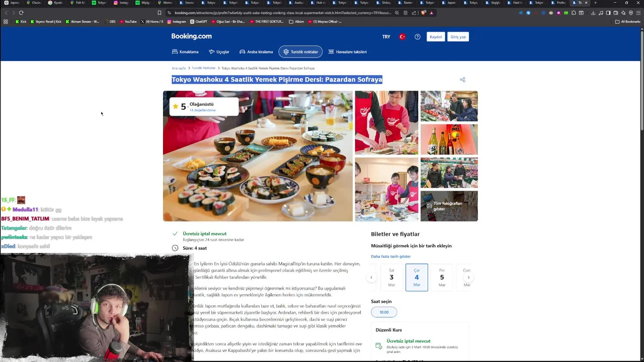Click the Giriş yap button
Viewport: 644px width, 362px height.
(458, 37)
